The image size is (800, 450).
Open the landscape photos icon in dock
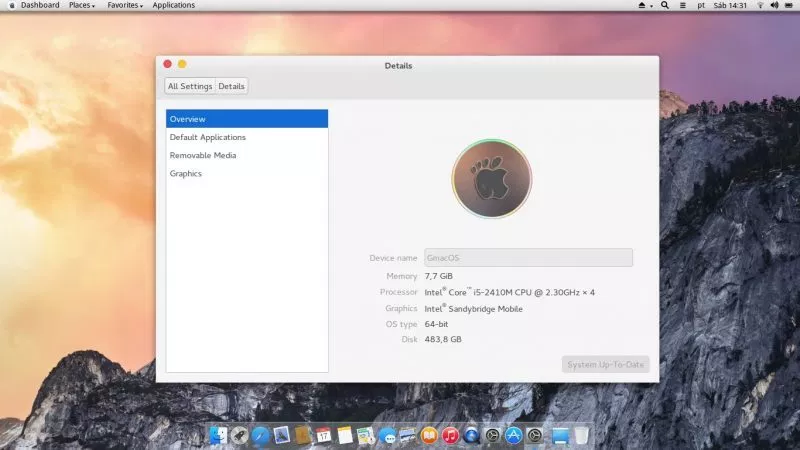pos(408,435)
